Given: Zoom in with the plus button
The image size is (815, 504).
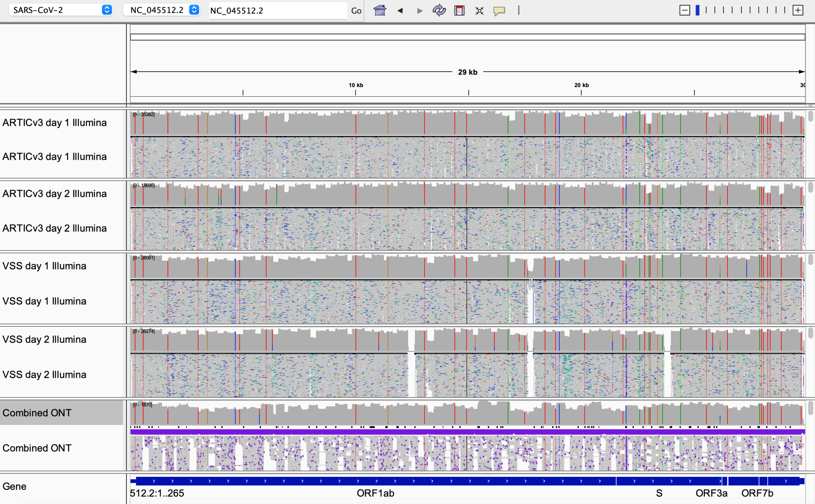Looking at the screenshot, I should point(798,10).
